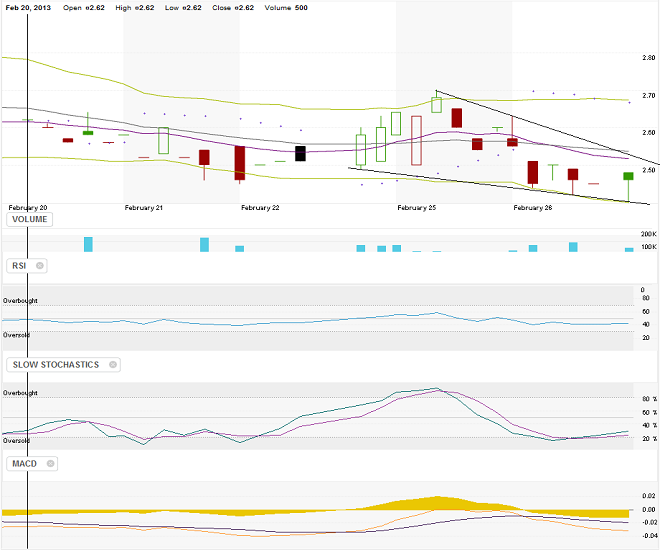Click the 200K volume axis label
The height and width of the screenshot is (550, 660).
[647, 234]
